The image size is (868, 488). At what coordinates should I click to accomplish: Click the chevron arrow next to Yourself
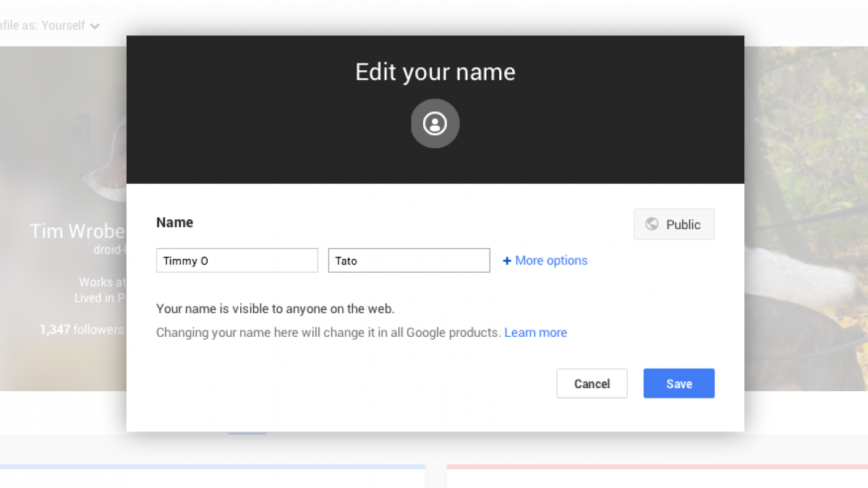click(x=95, y=26)
